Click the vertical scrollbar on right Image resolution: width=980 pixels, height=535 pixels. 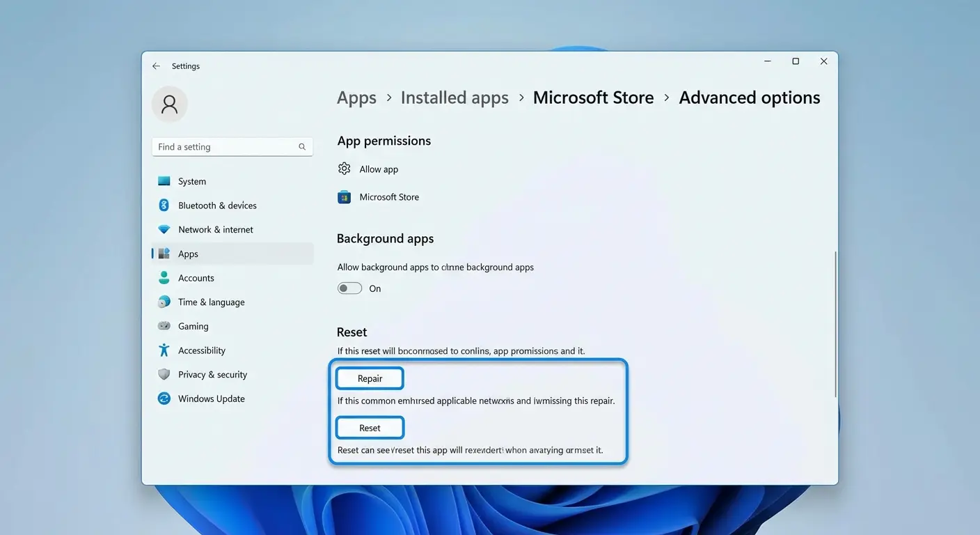835,325
